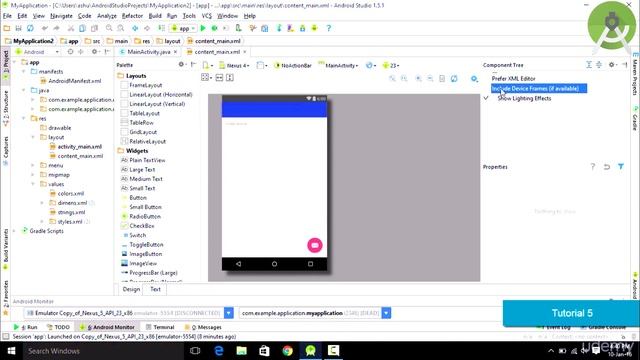Toggle Show Lighting Effects option
Screen dimensions: 640x360
pyautogui.click(x=524, y=98)
